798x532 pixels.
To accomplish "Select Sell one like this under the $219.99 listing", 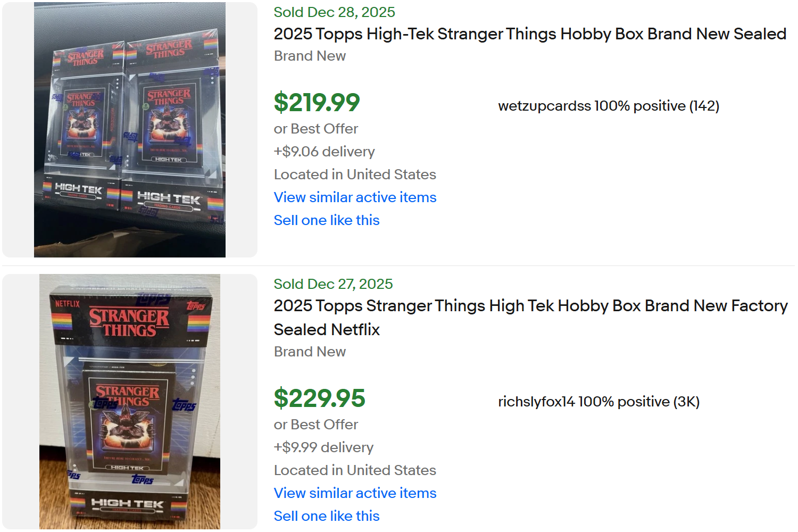I will (x=326, y=220).
